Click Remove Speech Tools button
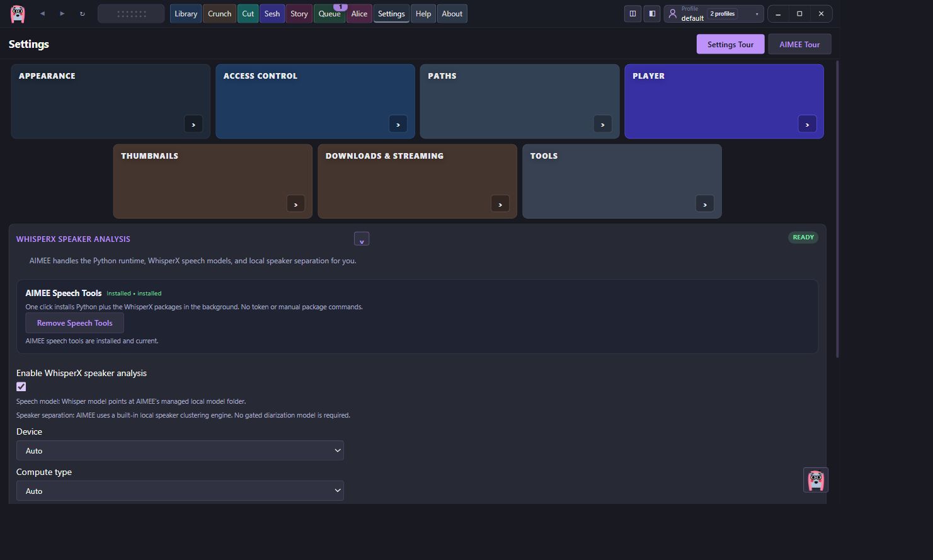The height and width of the screenshot is (560, 933). click(74, 323)
